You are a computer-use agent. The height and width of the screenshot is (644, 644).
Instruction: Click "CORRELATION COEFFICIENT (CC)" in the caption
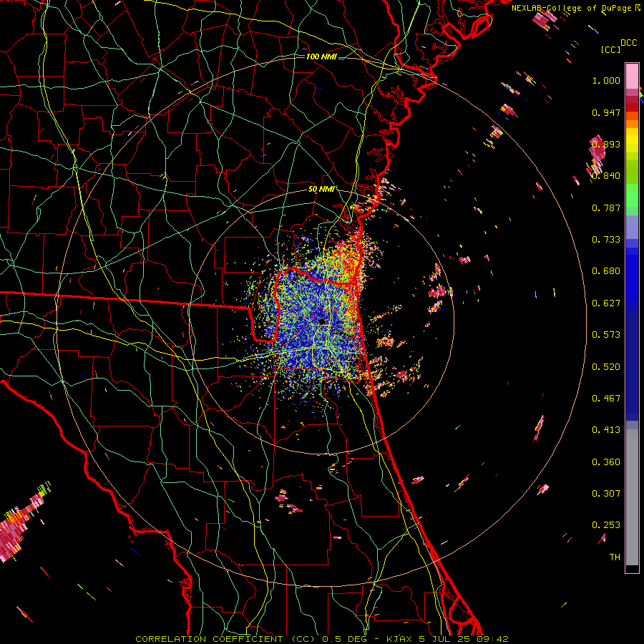pyautogui.click(x=225, y=639)
